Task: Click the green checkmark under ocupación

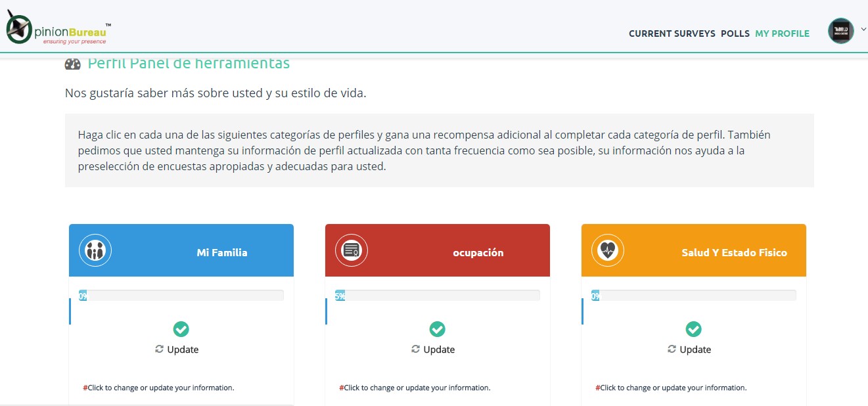Action: (438, 329)
